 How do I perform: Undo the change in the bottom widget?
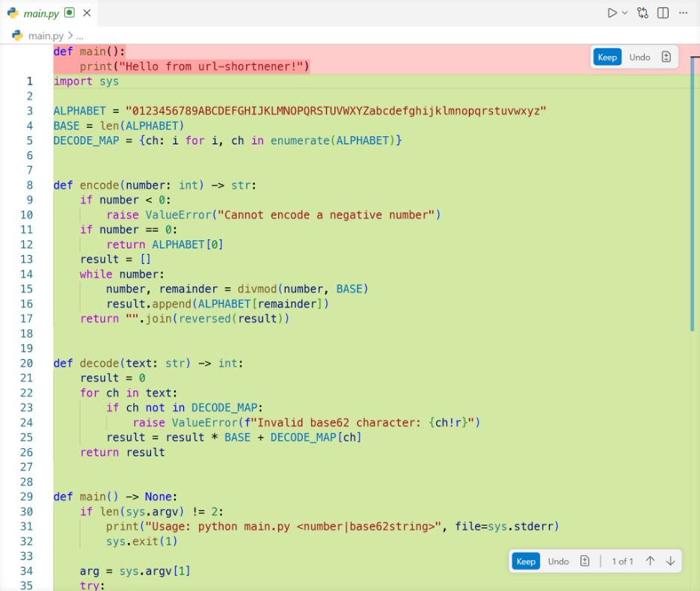pos(557,561)
